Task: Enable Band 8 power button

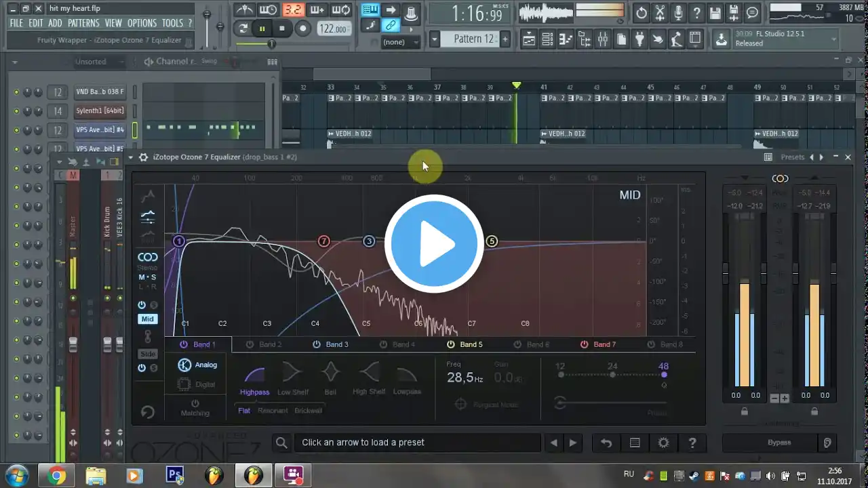Action: [651, 344]
